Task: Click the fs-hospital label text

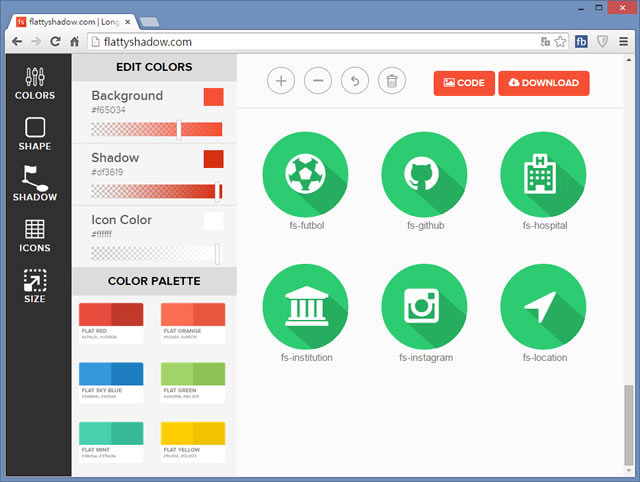Action: pos(545,225)
